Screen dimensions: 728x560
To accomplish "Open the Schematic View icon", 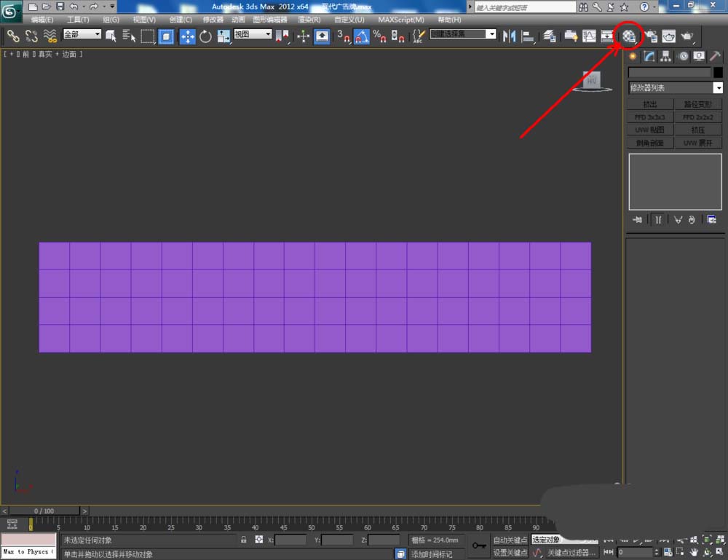I will click(607, 36).
